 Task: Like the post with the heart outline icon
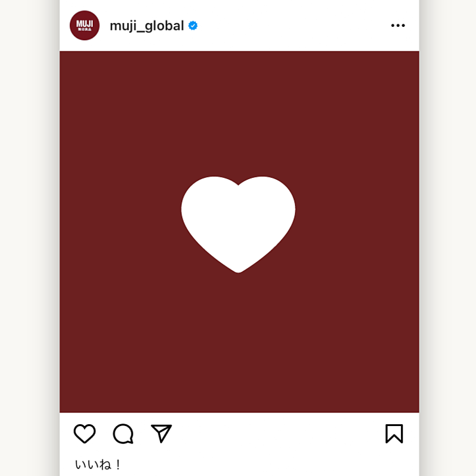[84, 434]
